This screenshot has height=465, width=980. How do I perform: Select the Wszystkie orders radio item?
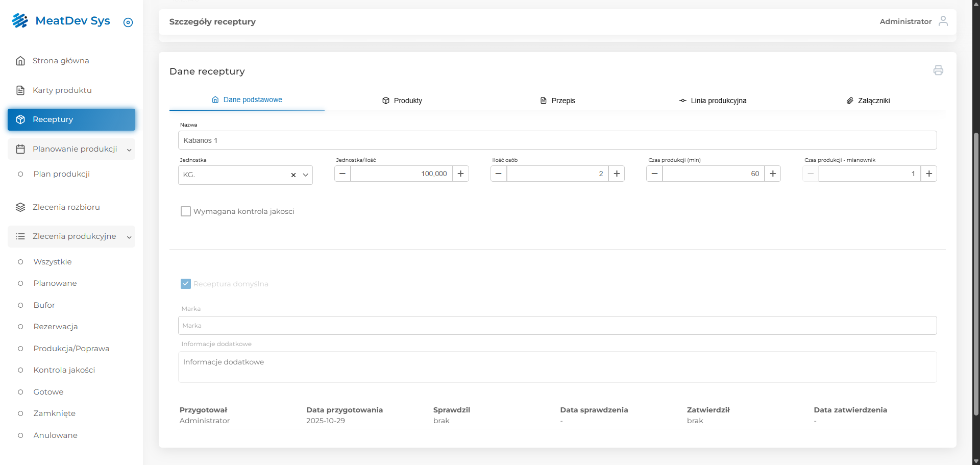pos(20,262)
